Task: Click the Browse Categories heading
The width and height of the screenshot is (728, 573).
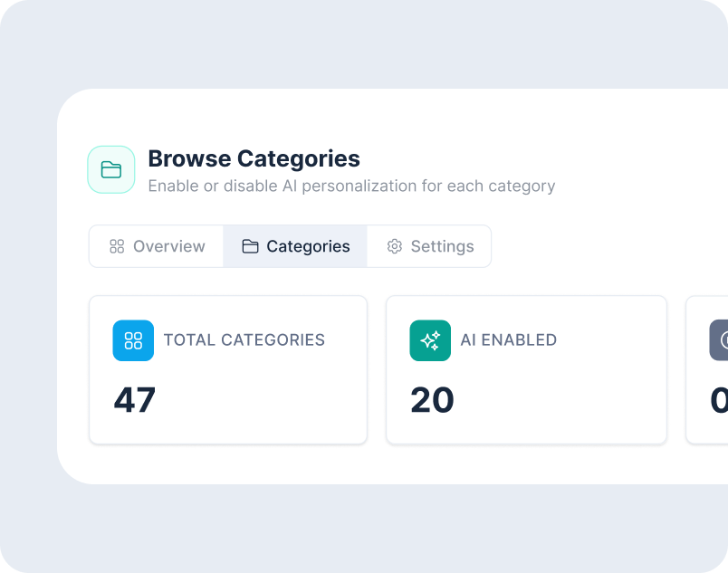Action: (254, 158)
